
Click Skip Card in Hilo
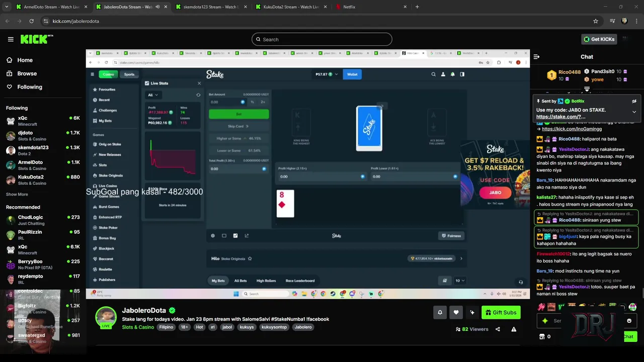click(x=238, y=126)
